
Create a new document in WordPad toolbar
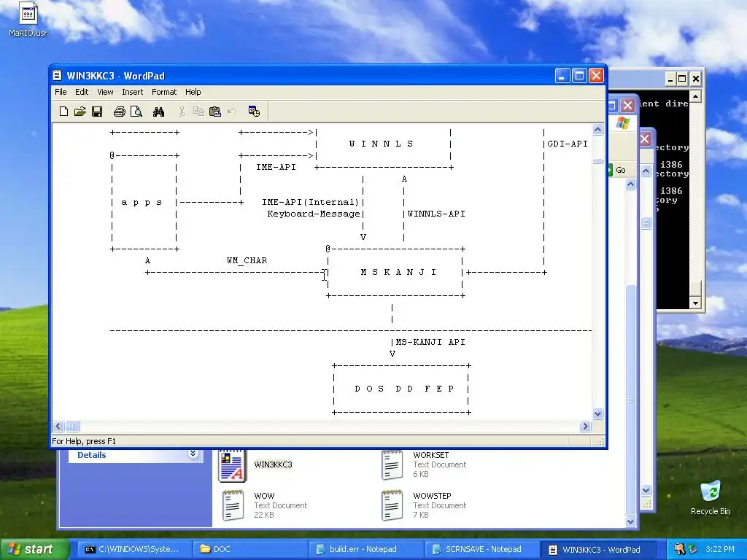(x=63, y=112)
